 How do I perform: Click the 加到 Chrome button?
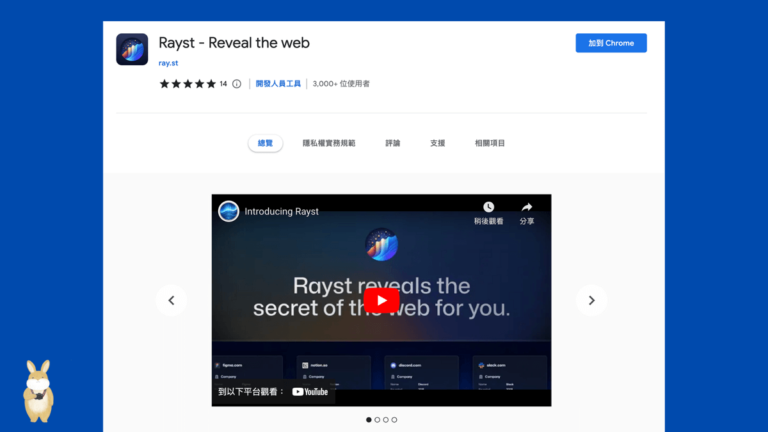click(611, 43)
